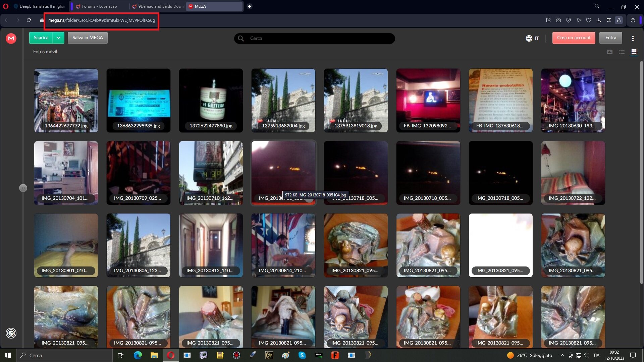The image size is (644, 362).
Task: Click the share page icon in address bar
Action: pyautogui.click(x=548, y=20)
